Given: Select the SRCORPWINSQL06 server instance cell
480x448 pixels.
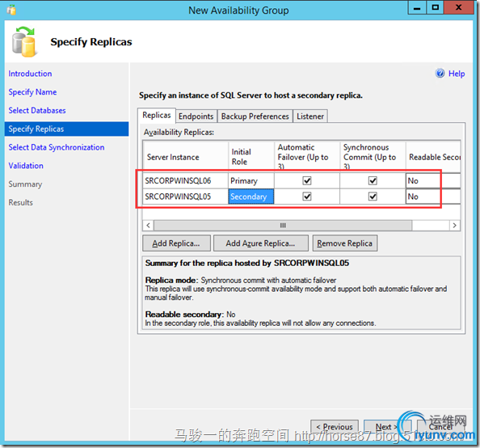Looking at the screenshot, I should point(185,181).
